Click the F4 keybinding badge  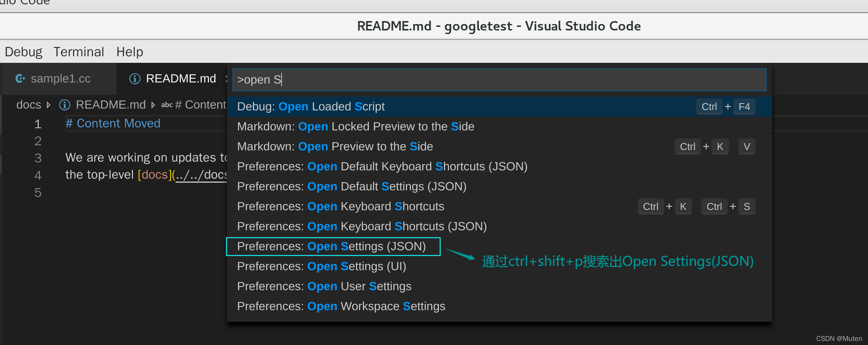coord(744,107)
